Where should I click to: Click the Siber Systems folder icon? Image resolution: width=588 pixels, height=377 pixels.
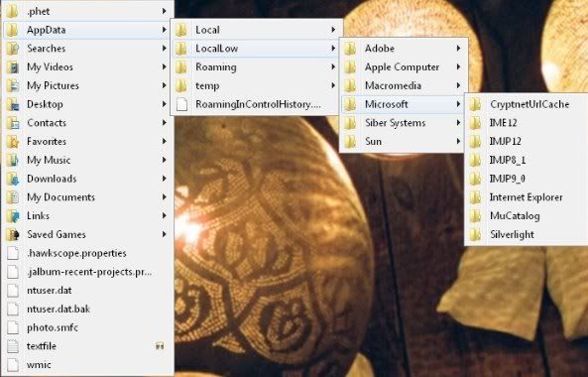350,123
